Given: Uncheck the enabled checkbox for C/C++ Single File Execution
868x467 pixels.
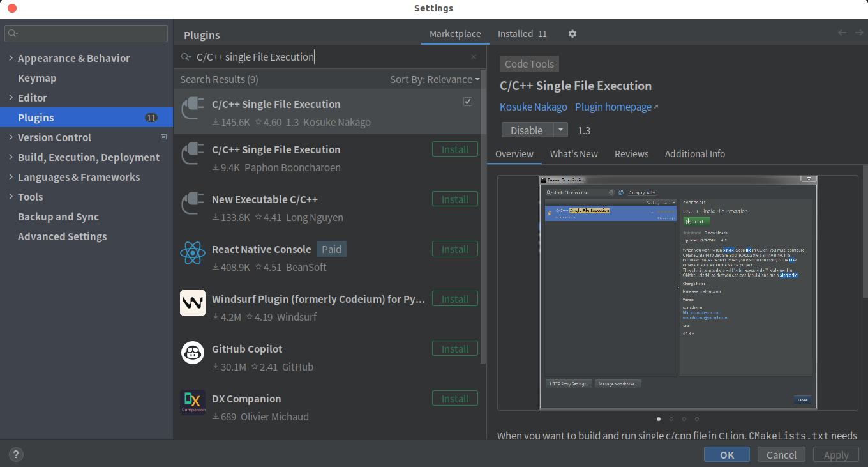Looking at the screenshot, I should [468, 102].
